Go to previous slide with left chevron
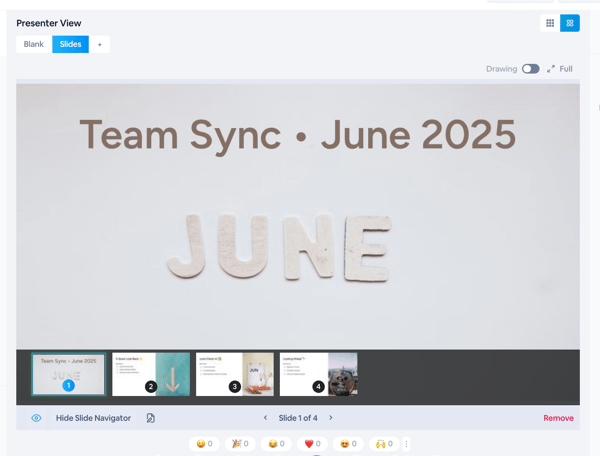 point(265,418)
